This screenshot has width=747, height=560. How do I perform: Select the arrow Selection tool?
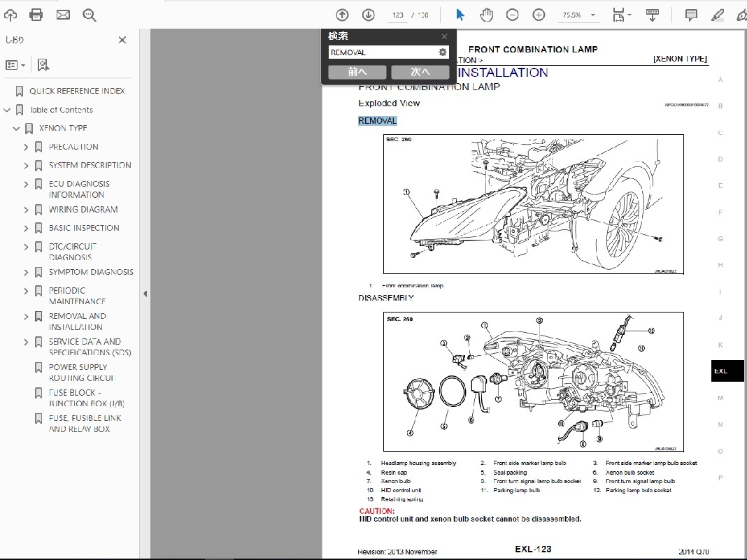point(459,14)
